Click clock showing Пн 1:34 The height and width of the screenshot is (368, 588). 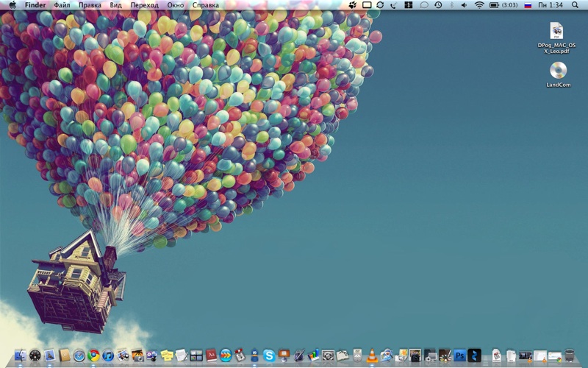pos(551,5)
